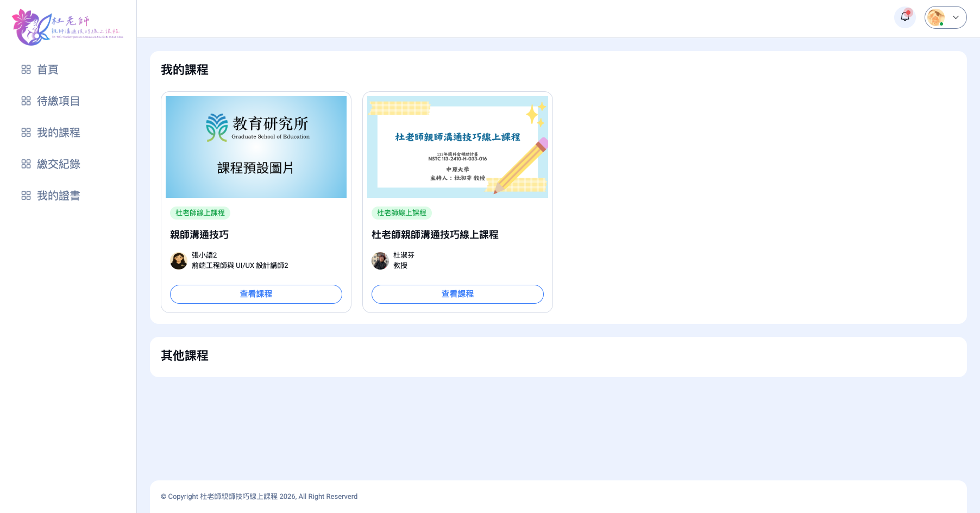
Task: Open 我的證書 sidebar item
Action: coord(59,196)
